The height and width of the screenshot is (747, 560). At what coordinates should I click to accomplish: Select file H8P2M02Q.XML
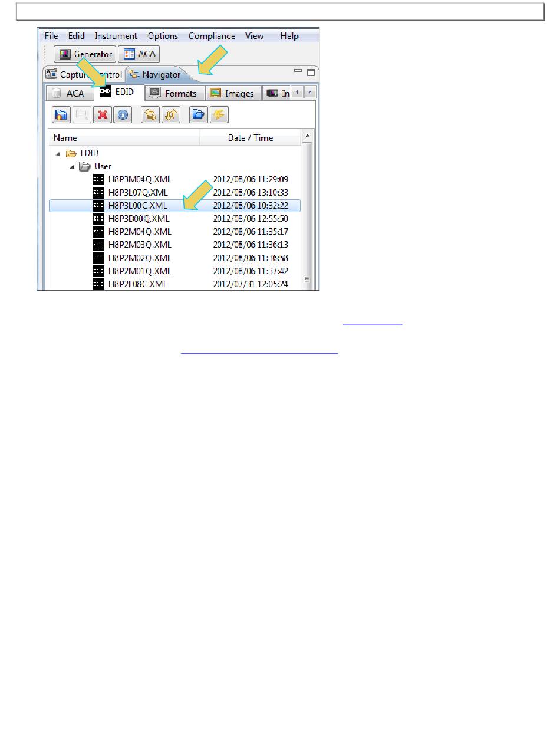[140, 258]
